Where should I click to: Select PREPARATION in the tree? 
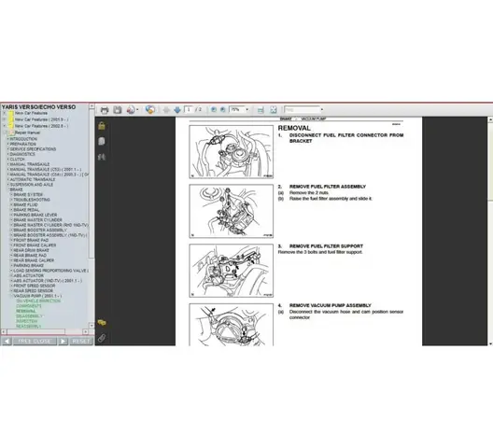[x=22, y=144]
